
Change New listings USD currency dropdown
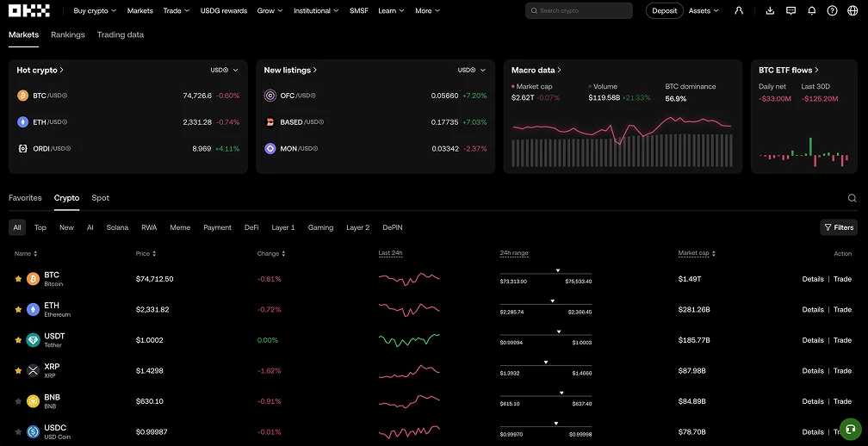tap(472, 71)
